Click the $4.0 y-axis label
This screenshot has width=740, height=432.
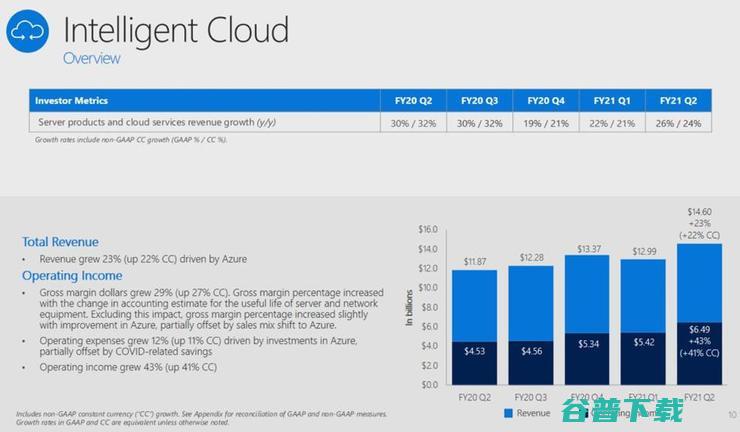tap(429, 346)
